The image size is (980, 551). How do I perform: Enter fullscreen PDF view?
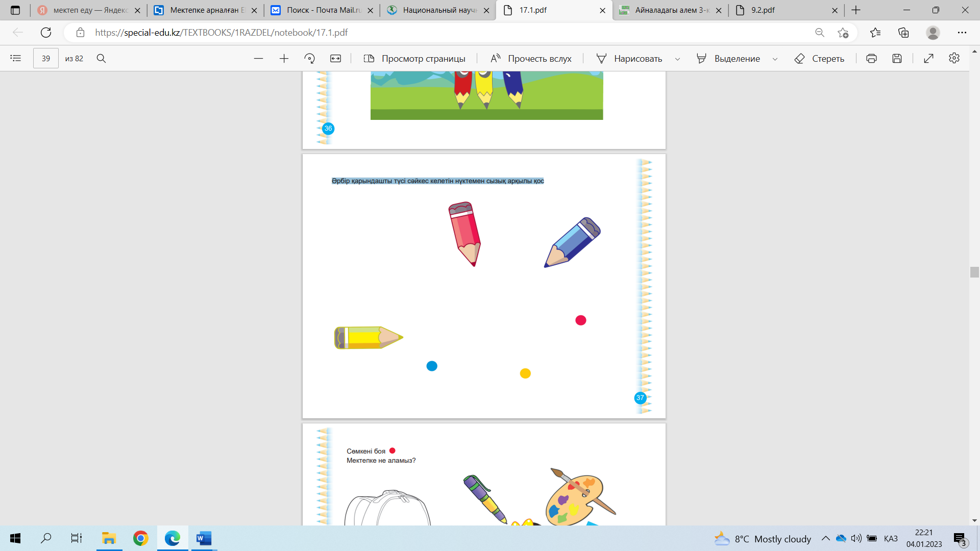pos(928,58)
